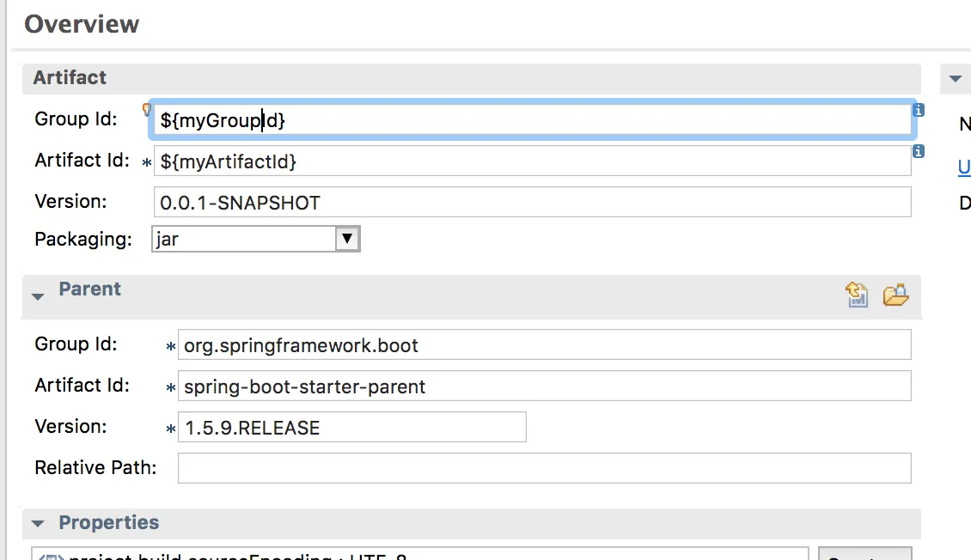The image size is (971, 560).
Task: Click the 1.5.9.RELEASE parent Version field
Action: (351, 428)
